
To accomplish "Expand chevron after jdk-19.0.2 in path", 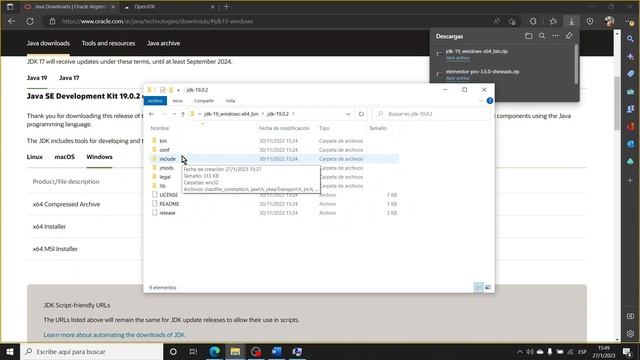I will [293, 114].
